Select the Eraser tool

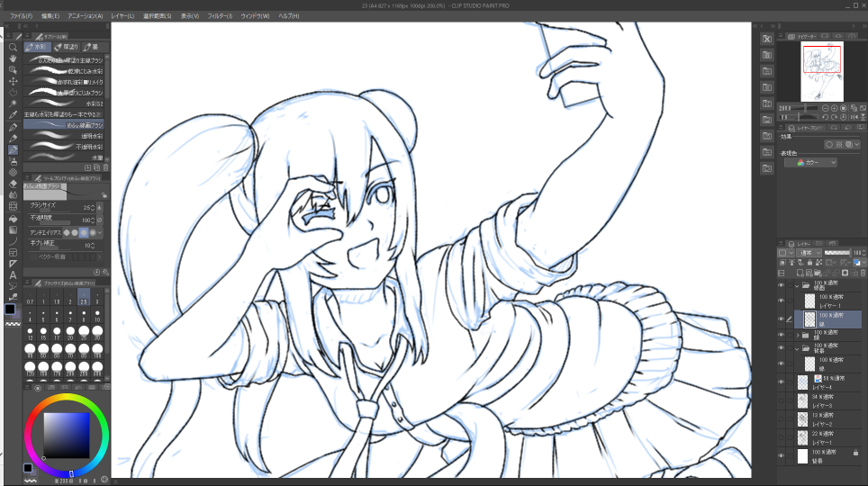[x=13, y=184]
